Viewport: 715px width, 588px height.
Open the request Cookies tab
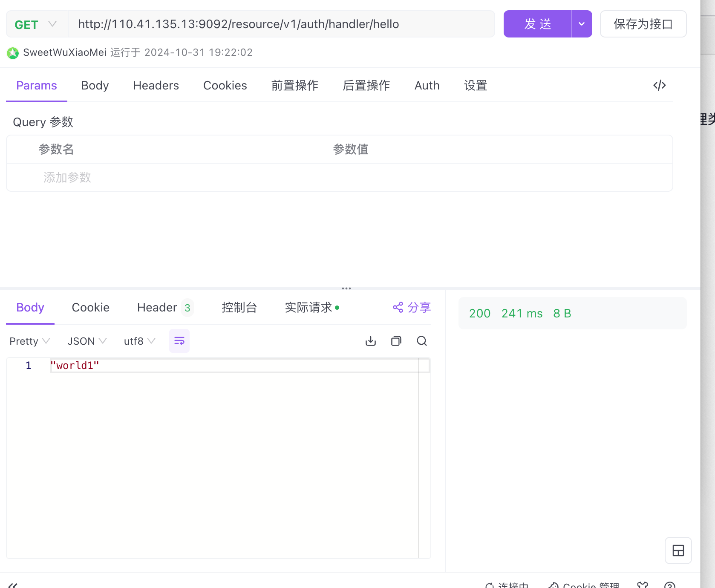[225, 86]
